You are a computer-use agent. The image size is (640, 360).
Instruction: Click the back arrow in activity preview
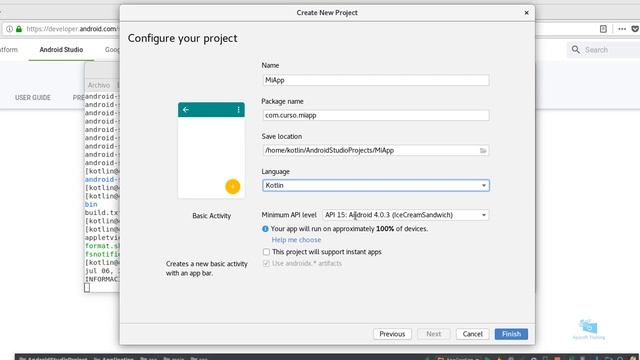click(186, 109)
